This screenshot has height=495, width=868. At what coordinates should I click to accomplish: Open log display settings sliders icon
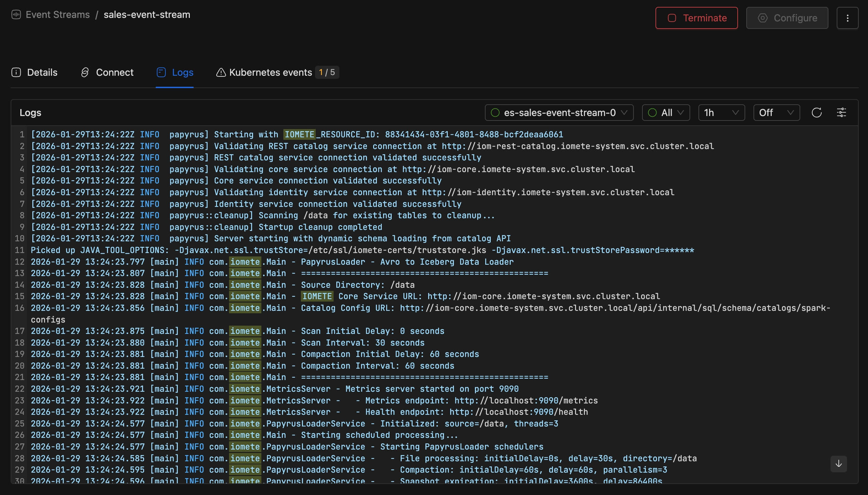tap(841, 113)
